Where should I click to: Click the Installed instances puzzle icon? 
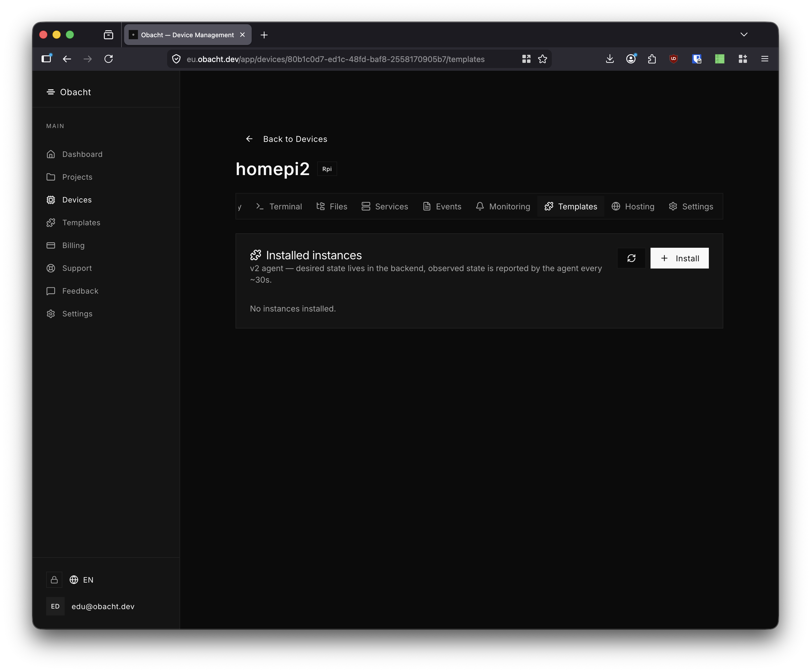256,255
